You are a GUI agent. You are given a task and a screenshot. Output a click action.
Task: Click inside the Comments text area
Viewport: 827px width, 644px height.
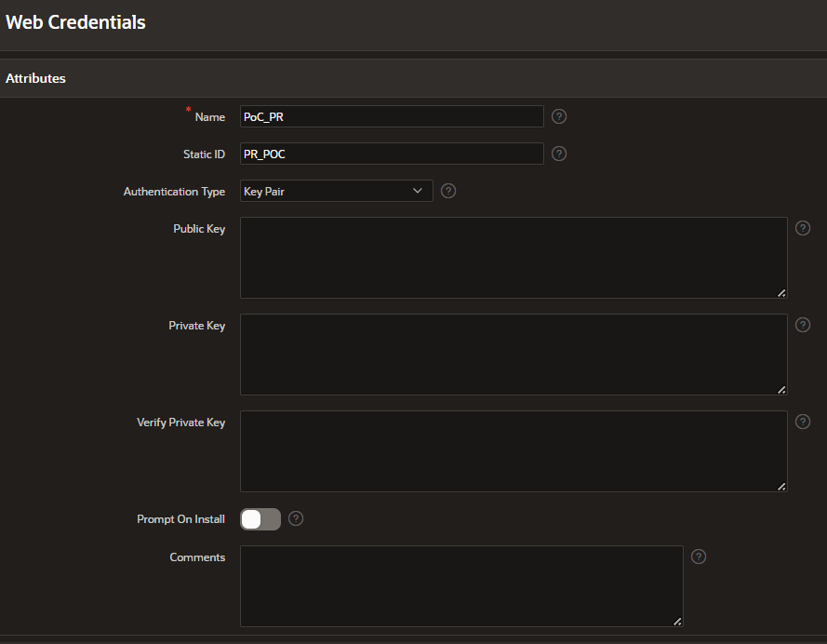click(461, 586)
